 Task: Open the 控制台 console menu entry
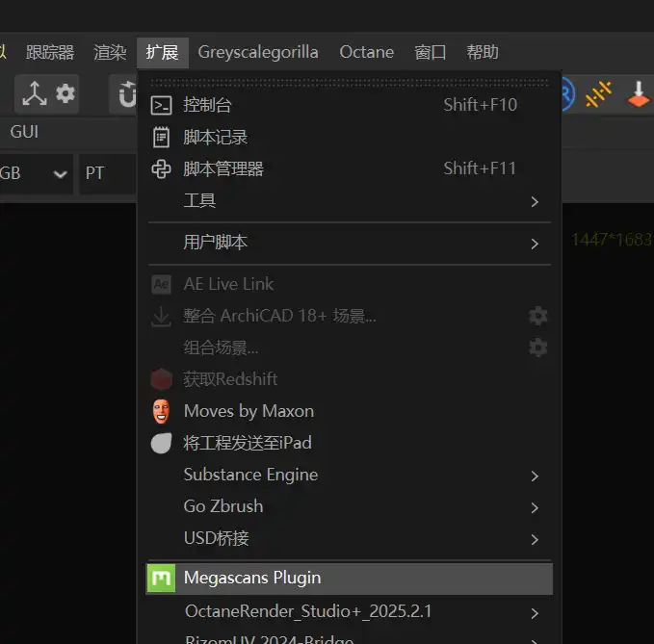click(207, 105)
